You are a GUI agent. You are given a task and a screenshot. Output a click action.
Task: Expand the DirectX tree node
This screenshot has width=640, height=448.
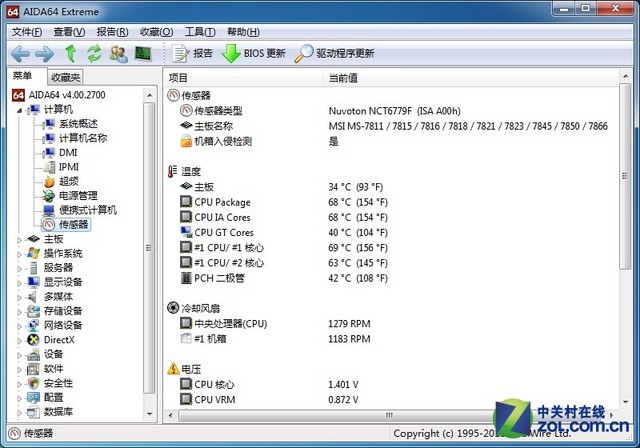(x=19, y=341)
